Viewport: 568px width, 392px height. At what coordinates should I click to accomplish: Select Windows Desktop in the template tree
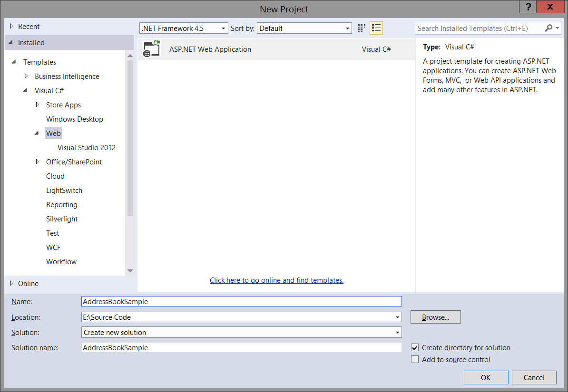pos(74,119)
